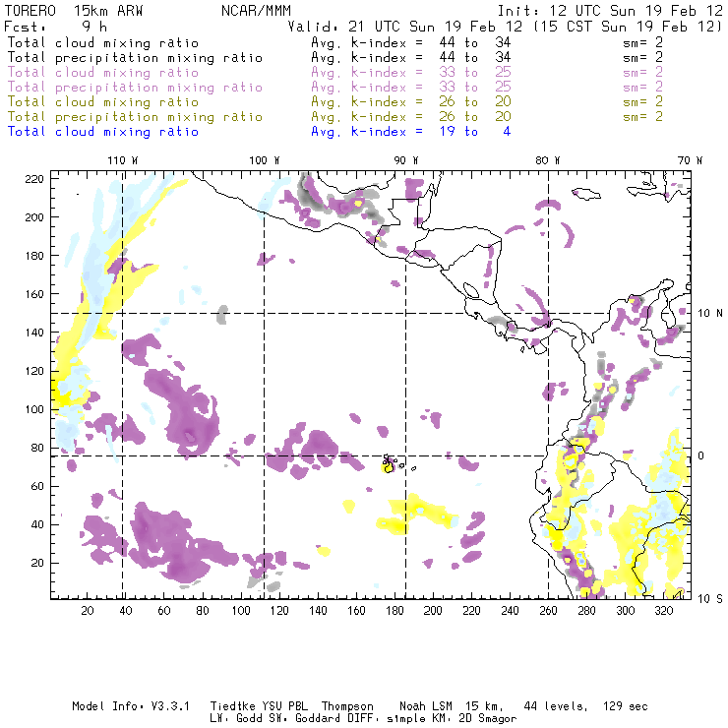Select the y-axis tick label "140"
Image resolution: width=728 pixels, height=728 pixels.
(x=33, y=333)
